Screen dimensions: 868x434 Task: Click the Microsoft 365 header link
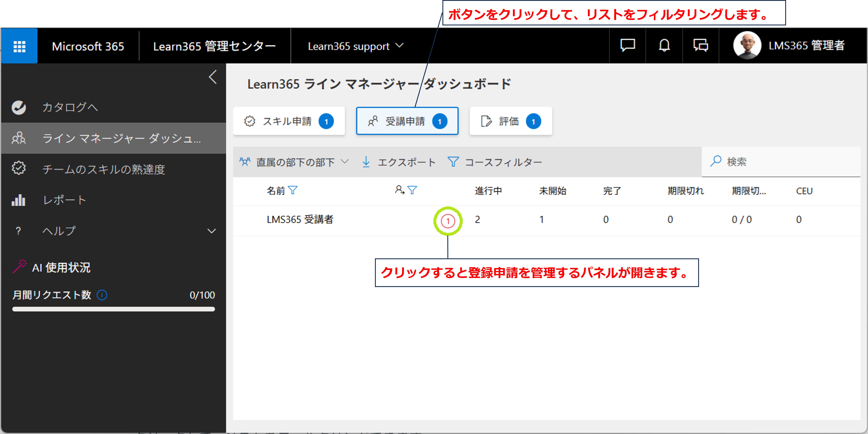pyautogui.click(x=88, y=46)
